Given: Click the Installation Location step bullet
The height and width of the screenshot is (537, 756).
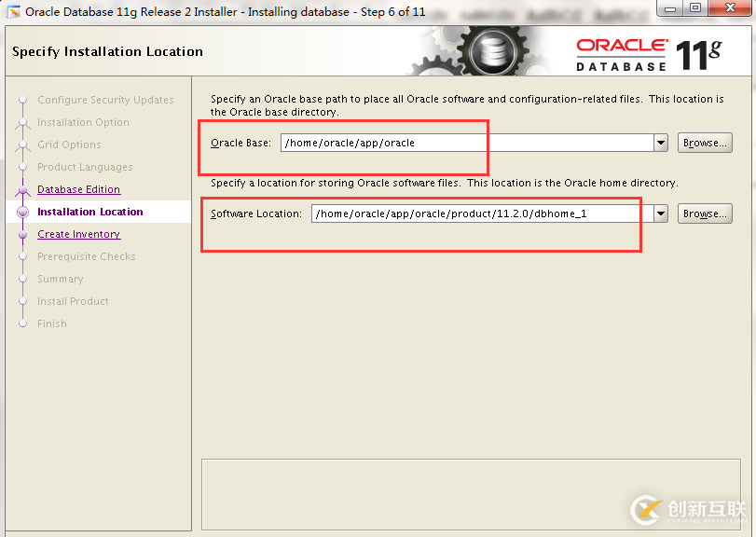Looking at the screenshot, I should tap(22, 212).
